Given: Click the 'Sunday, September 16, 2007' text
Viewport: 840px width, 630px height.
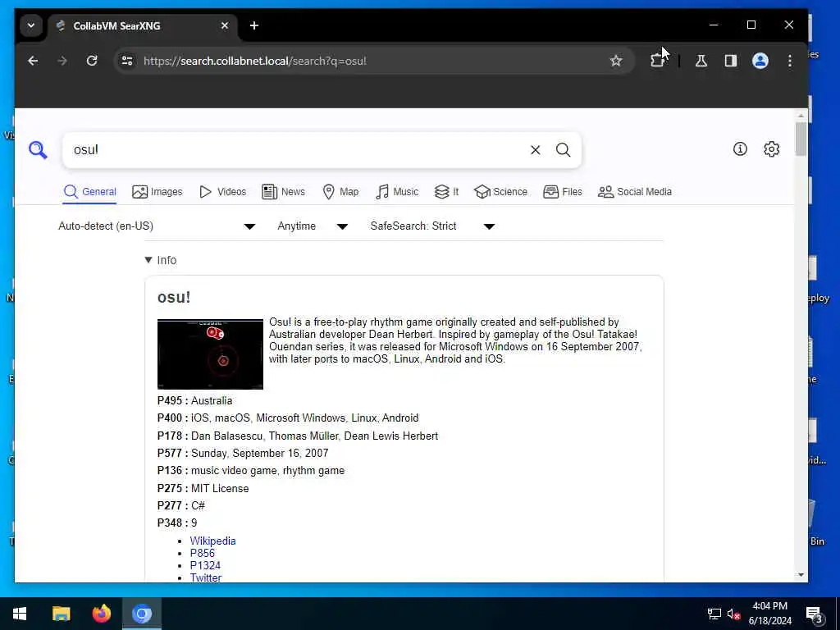Looking at the screenshot, I should [260, 453].
